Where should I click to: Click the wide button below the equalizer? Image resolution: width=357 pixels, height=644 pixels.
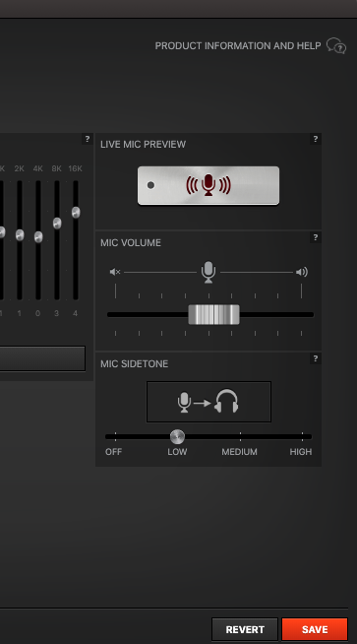pos(42,358)
